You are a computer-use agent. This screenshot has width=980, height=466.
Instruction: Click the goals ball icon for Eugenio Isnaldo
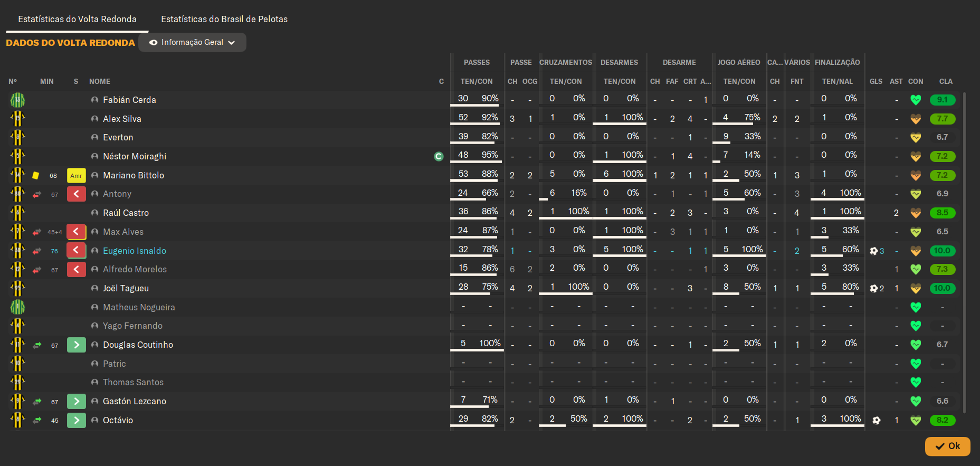tap(874, 251)
